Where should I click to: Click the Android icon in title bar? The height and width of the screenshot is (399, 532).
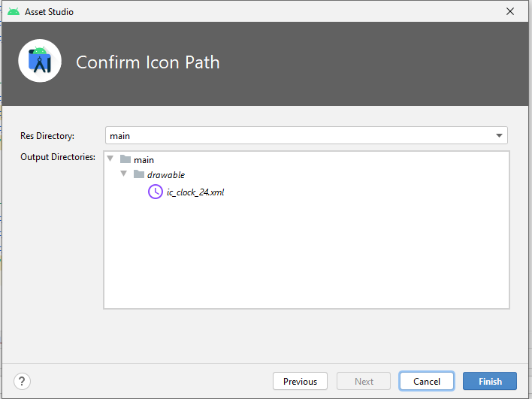14,12
